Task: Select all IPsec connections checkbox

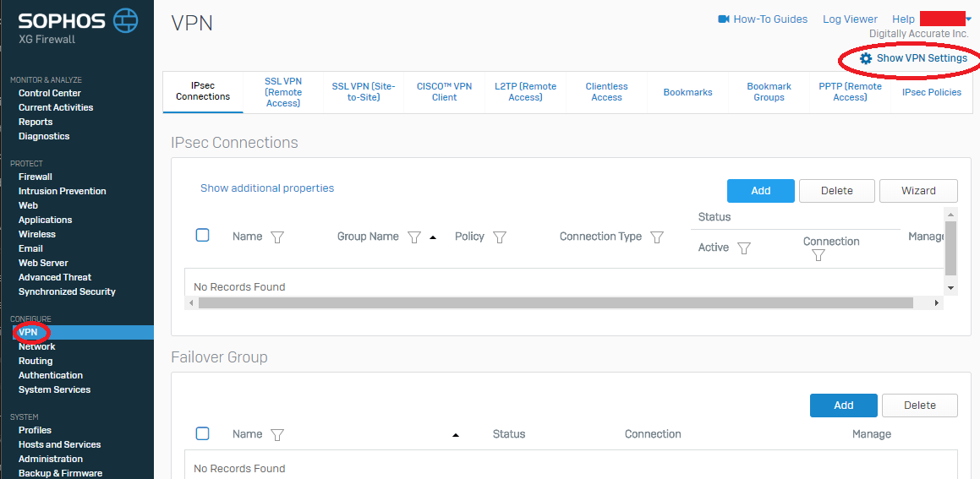Action: 202,236
